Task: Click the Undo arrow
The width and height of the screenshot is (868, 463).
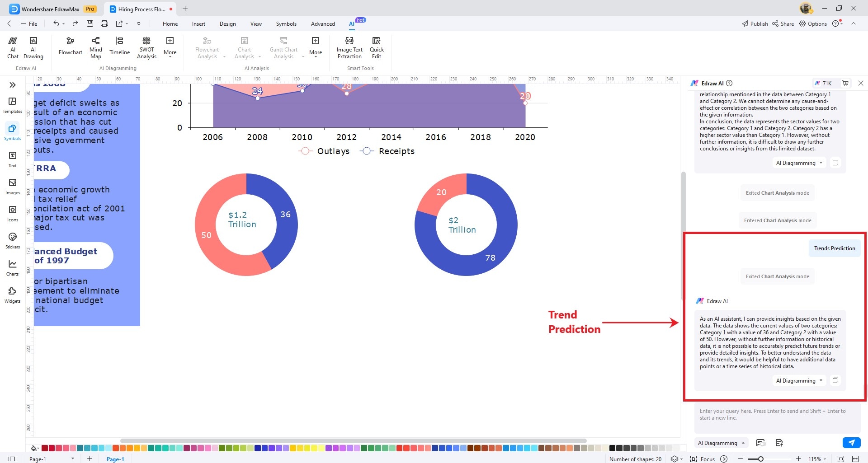Action: click(x=56, y=23)
